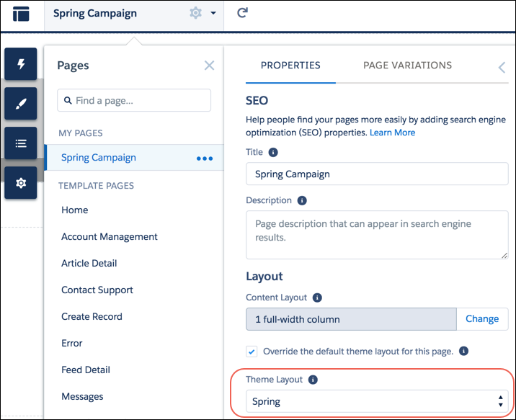Open the Settings gear in left sidebar
Screen dimensions: 516x420
tap(20, 182)
